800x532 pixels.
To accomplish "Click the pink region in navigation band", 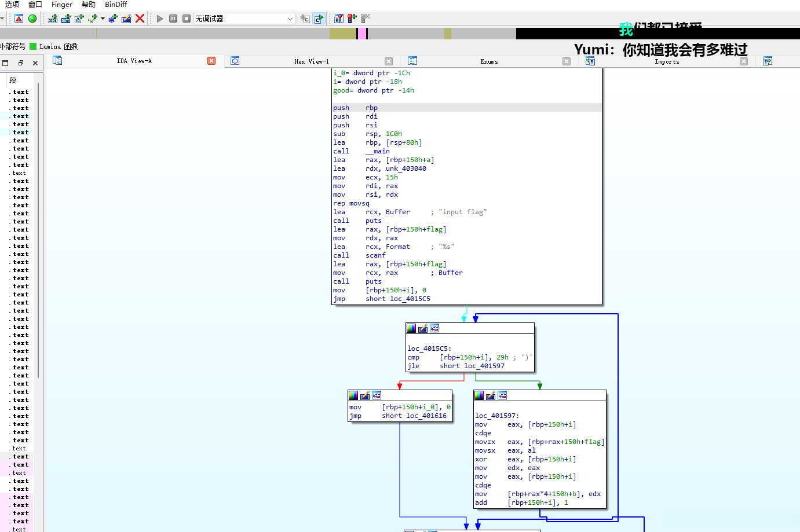I will [x=361, y=34].
